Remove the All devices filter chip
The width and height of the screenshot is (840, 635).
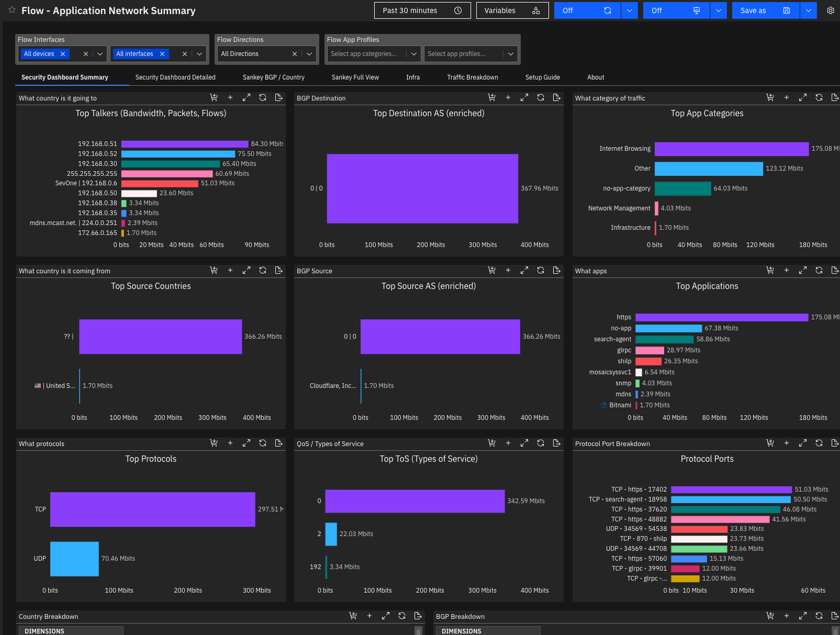[x=63, y=54]
